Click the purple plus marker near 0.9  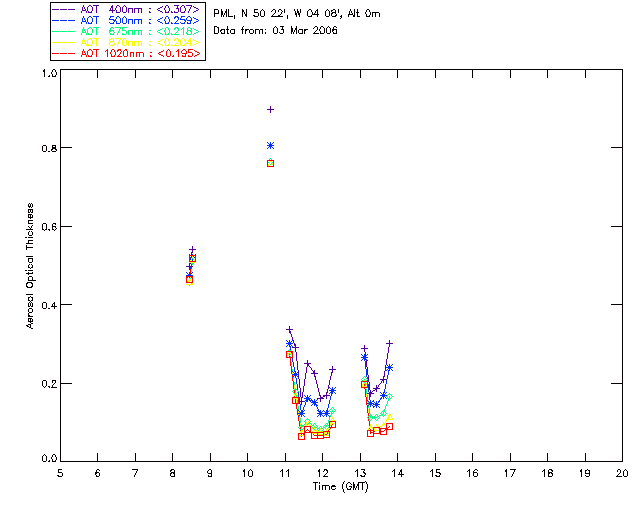[270, 109]
